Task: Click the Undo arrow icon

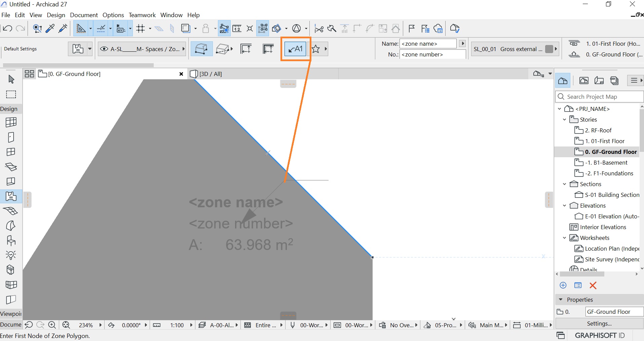Action: [x=7, y=29]
